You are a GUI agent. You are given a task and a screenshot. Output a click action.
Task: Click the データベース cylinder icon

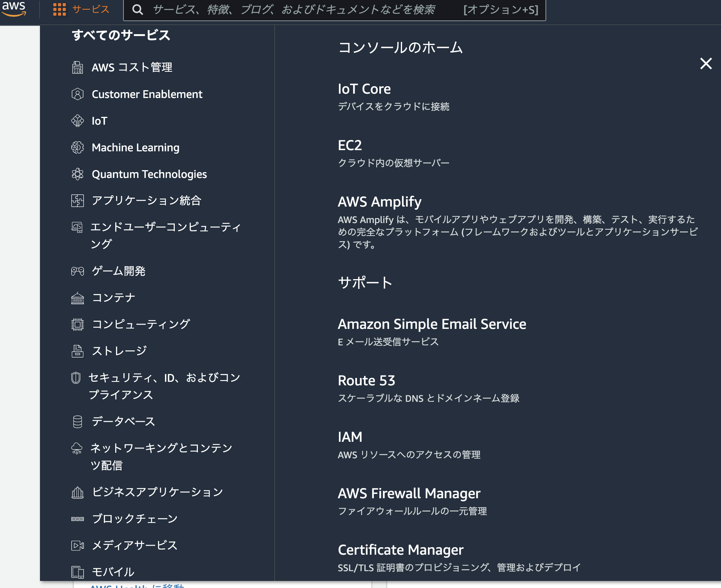point(78,422)
